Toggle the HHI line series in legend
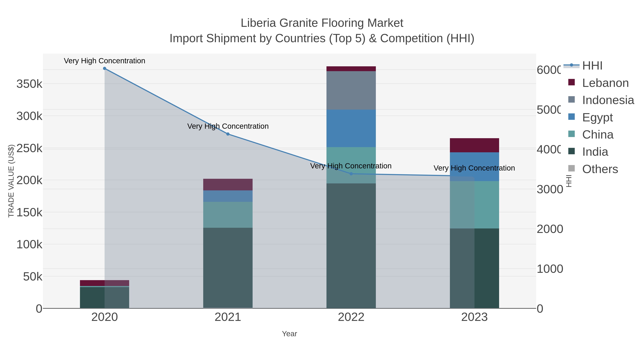This screenshot has width=644, height=362. [583, 66]
